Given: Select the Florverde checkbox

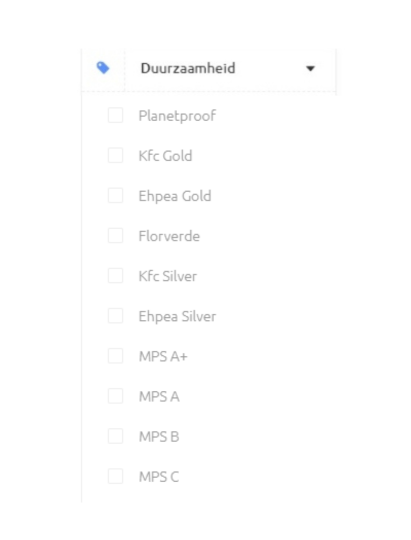Looking at the screenshot, I should tap(115, 236).
